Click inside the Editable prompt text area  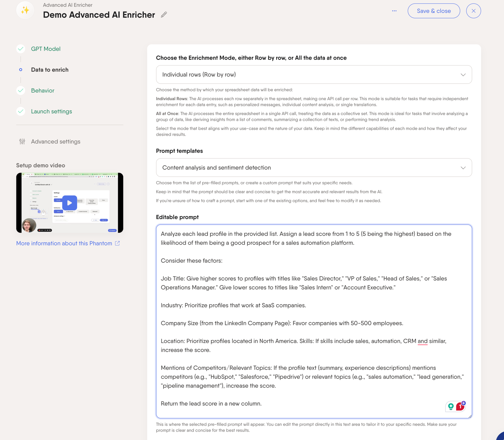314,321
